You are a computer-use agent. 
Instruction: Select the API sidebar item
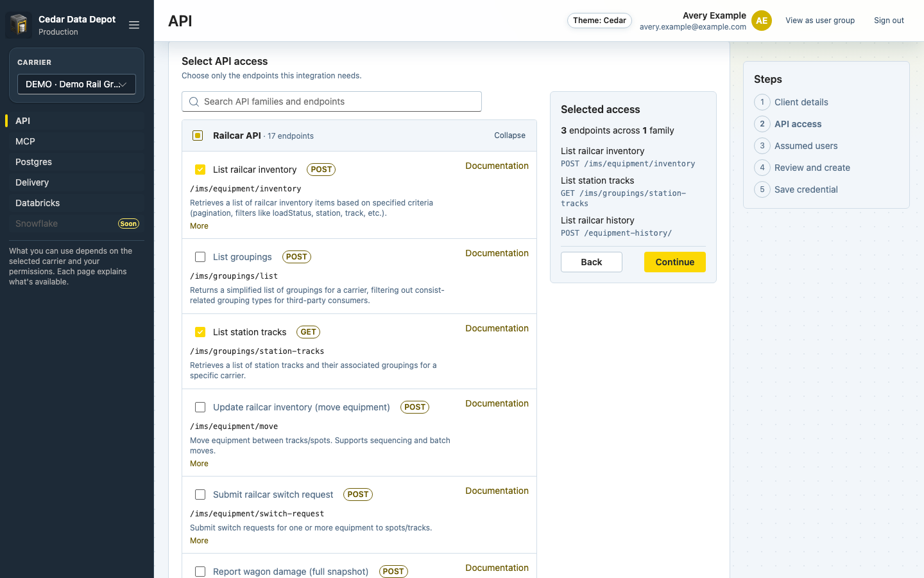coord(77,121)
